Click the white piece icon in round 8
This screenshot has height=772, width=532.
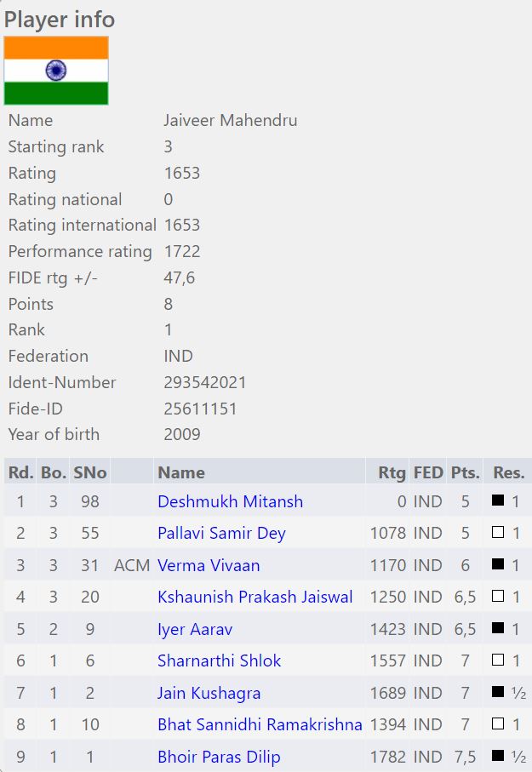pyautogui.click(x=499, y=724)
